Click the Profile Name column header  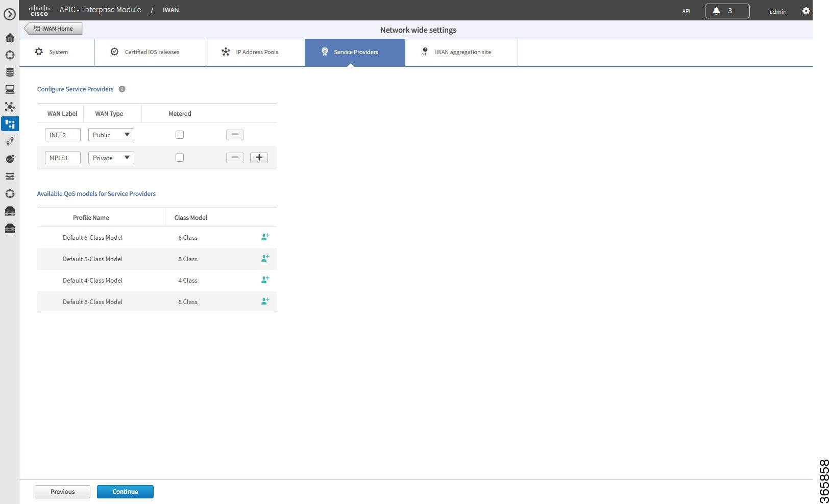tap(91, 218)
